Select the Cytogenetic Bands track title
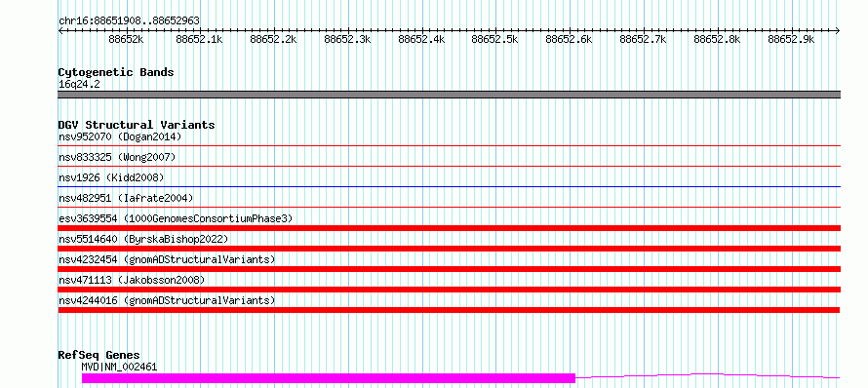Image resolution: width=868 pixels, height=388 pixels. pyautogui.click(x=116, y=72)
